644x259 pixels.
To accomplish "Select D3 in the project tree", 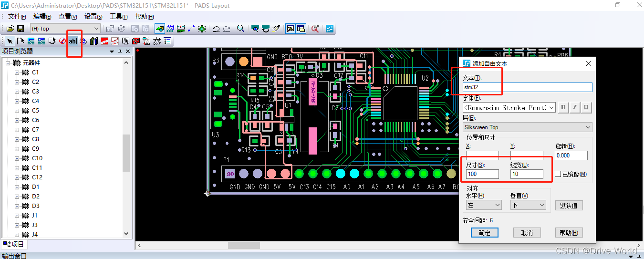I will [x=36, y=206].
